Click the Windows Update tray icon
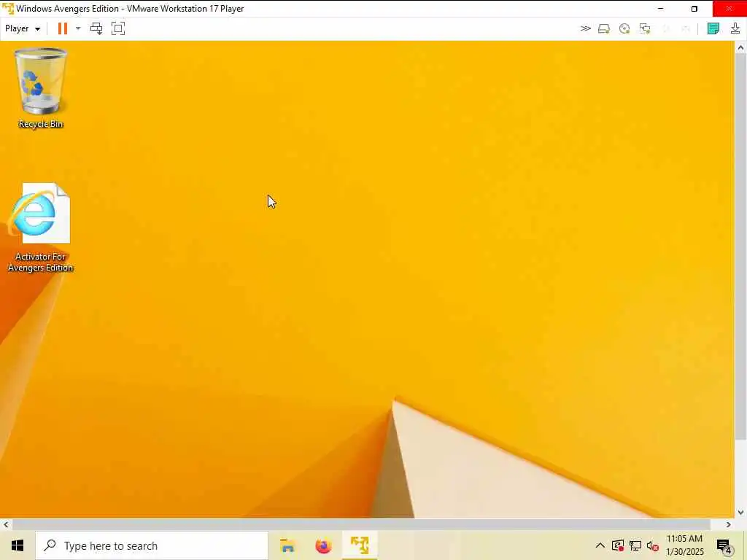Image resolution: width=747 pixels, height=560 pixels. [x=617, y=545]
